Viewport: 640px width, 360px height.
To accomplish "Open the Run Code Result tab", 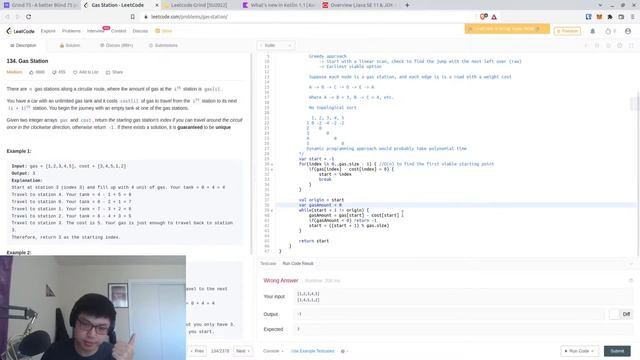I will tap(298, 264).
